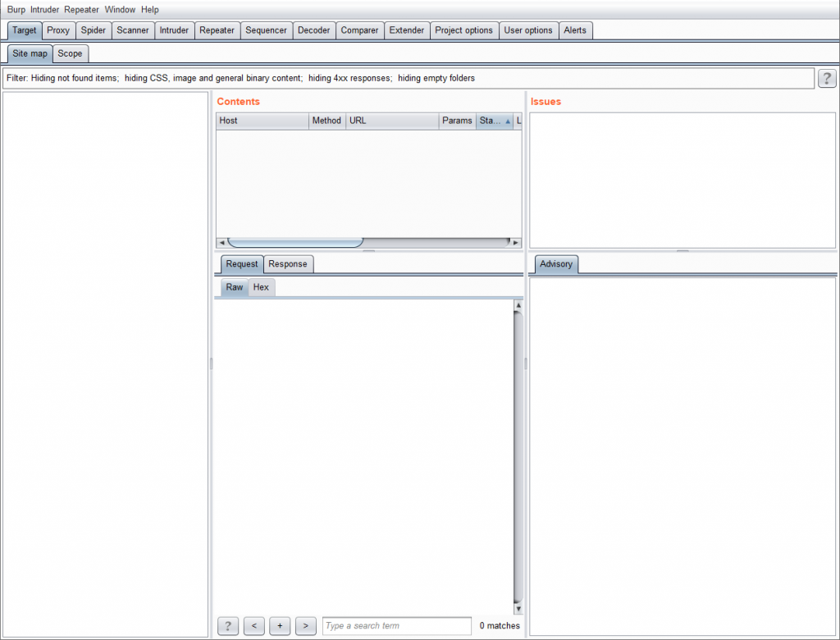Select the Scope sub-tab

(x=71, y=53)
